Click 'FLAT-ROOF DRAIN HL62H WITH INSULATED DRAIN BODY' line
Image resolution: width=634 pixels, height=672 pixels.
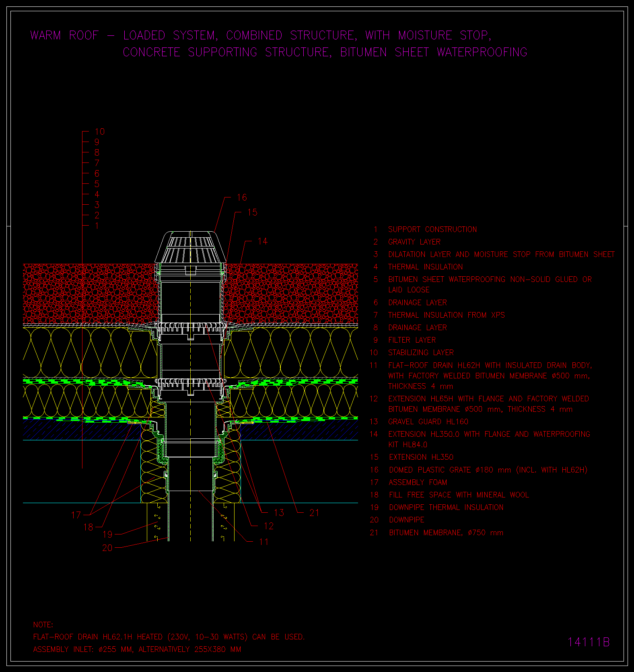click(490, 366)
